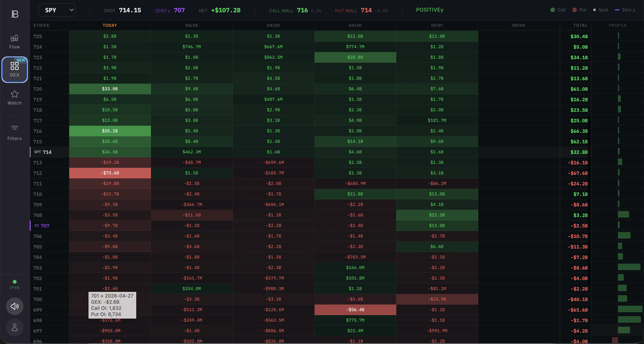Open the SPY ticker dropdown
The width and height of the screenshot is (644, 344).
(x=57, y=10)
